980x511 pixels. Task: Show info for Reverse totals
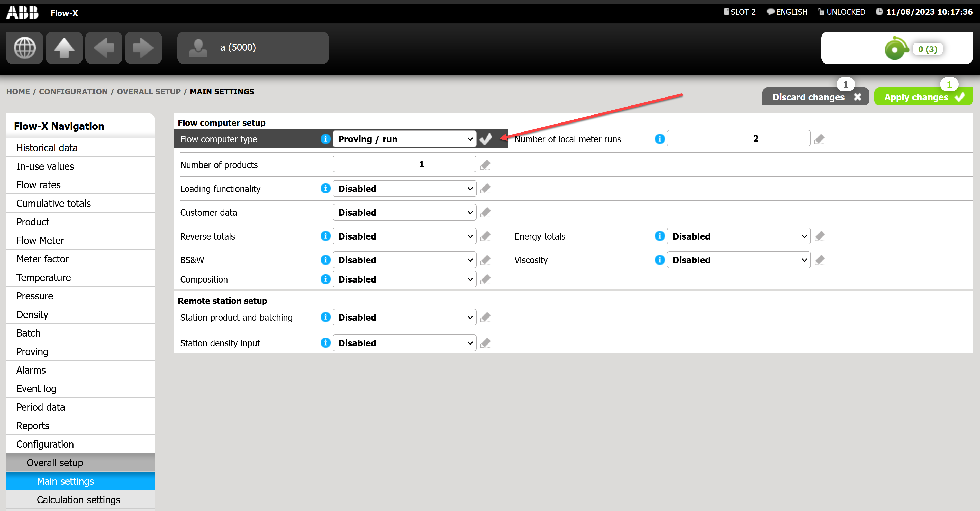point(326,236)
